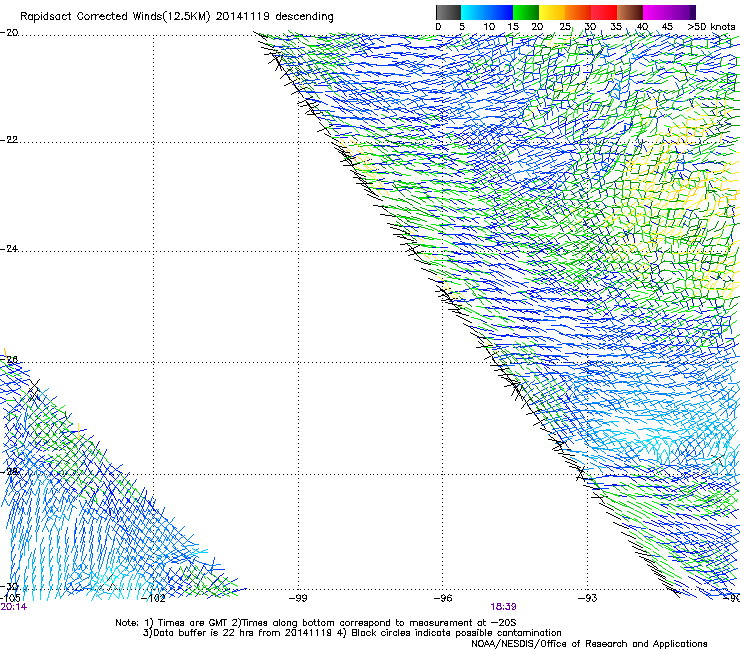This screenshot has width=740, height=650.
Task: Click the -30 latitude axis label
Action: pos(9,587)
